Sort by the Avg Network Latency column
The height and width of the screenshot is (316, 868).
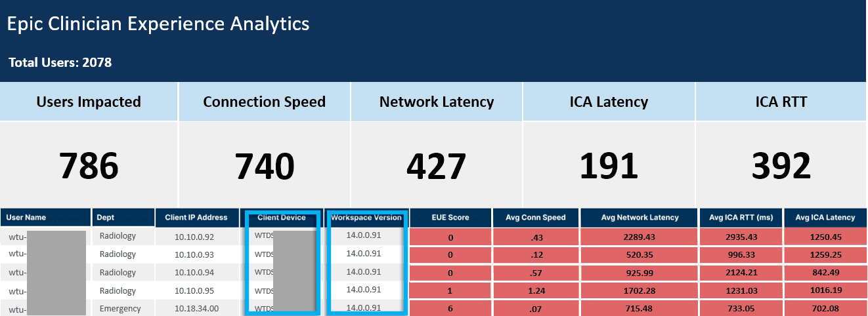(640, 217)
